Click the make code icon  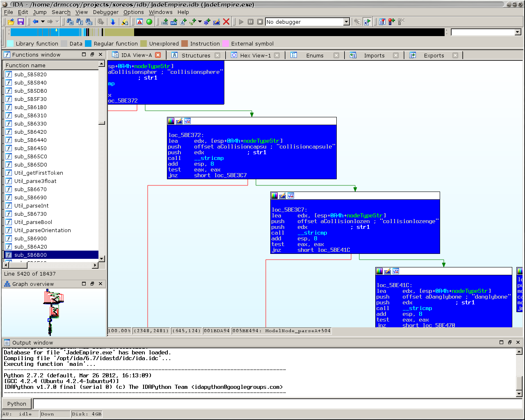coord(165,22)
